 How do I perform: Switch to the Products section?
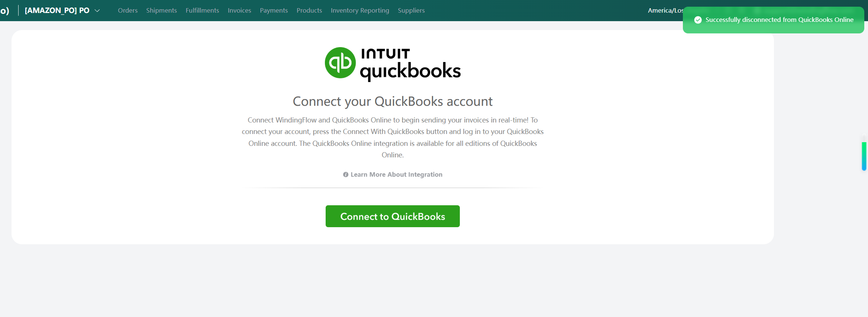coord(309,10)
